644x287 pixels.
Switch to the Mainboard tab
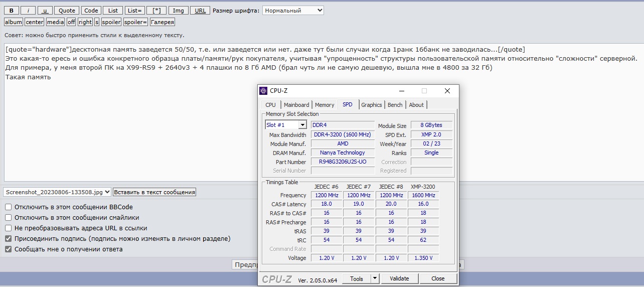(296, 105)
